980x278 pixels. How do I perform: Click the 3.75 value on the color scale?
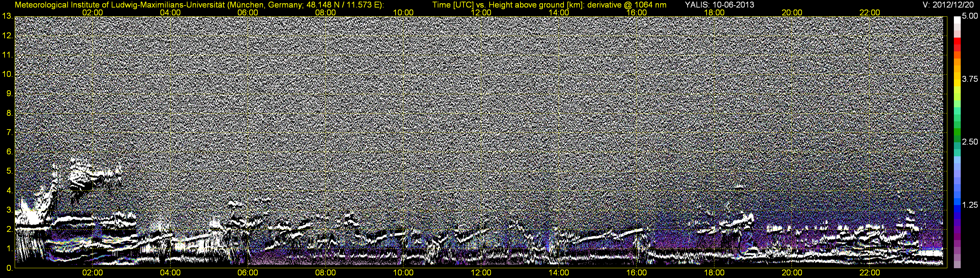coord(970,79)
